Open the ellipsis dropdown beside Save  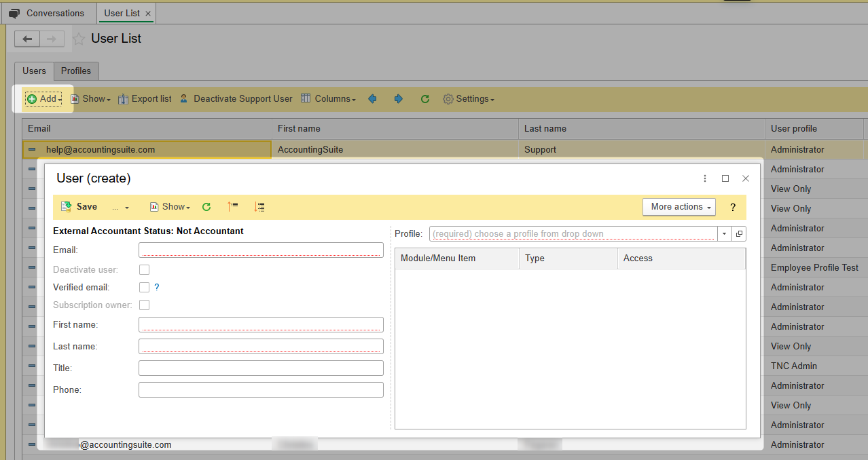click(x=120, y=207)
